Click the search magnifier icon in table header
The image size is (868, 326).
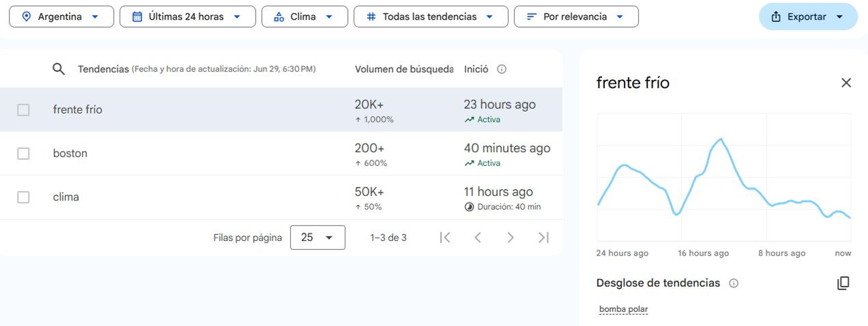pyautogui.click(x=59, y=69)
